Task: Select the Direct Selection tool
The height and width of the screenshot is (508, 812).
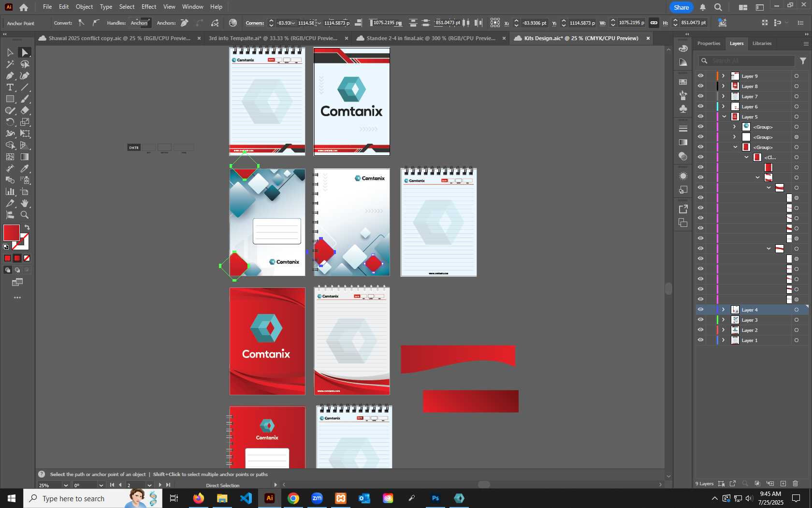Action: [x=25, y=52]
